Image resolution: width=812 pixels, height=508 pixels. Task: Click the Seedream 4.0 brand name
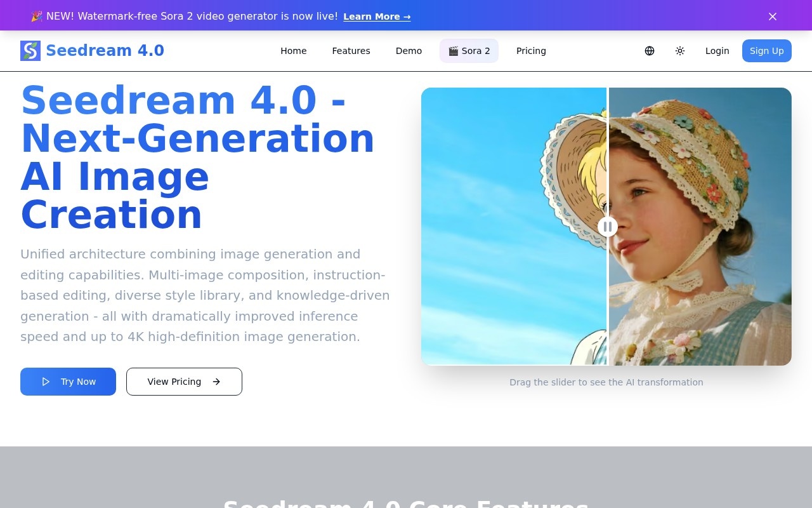click(x=105, y=51)
